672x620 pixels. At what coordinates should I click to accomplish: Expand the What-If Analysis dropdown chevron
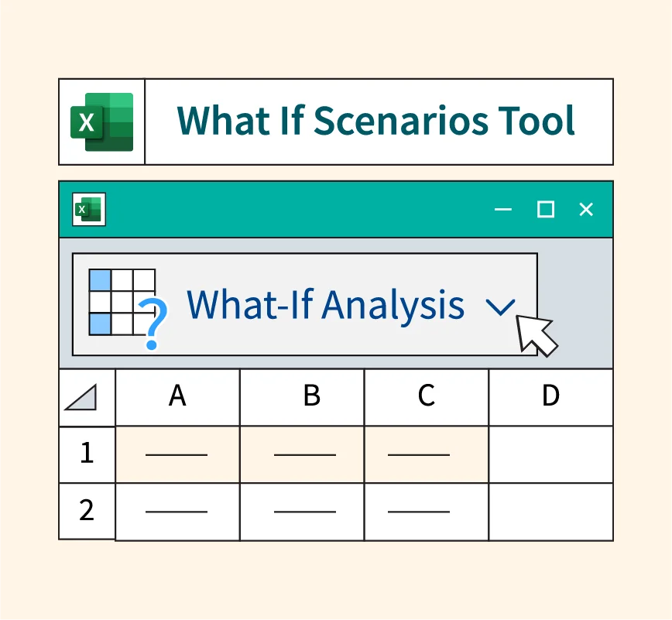pos(501,307)
